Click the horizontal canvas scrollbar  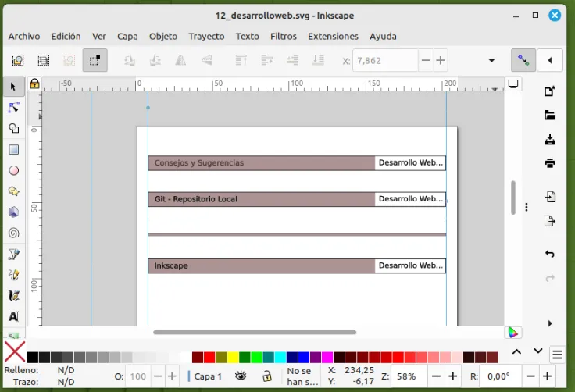pyautogui.click(x=255, y=332)
